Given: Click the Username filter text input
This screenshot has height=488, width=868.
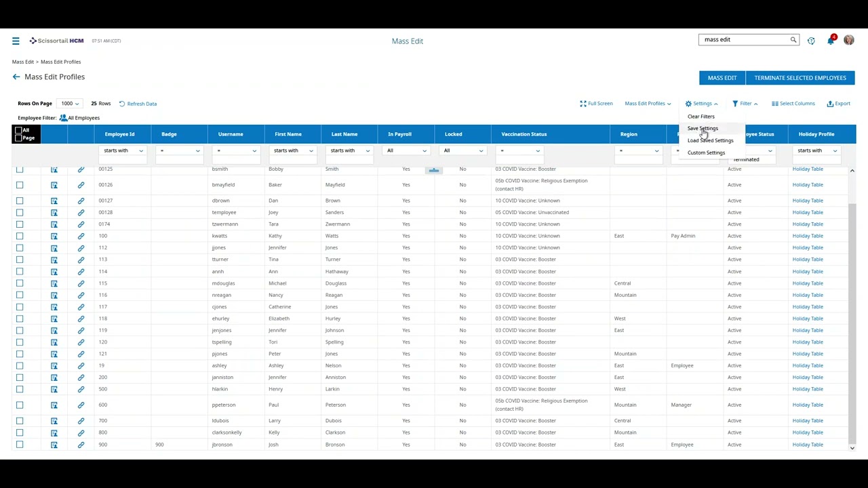Looking at the screenshot, I should tap(236, 159).
